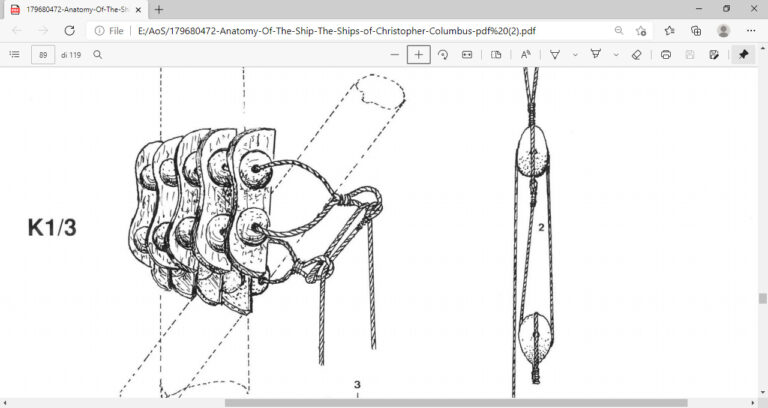
Task: Rotate the PDF page
Action: pos(443,54)
